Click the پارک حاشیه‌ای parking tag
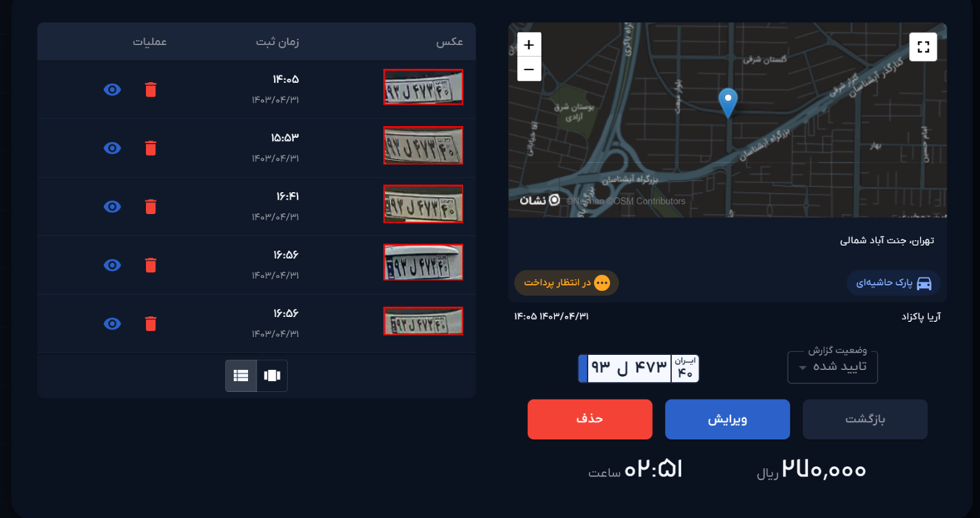Screen dimensions: 980x518 [x=893, y=283]
